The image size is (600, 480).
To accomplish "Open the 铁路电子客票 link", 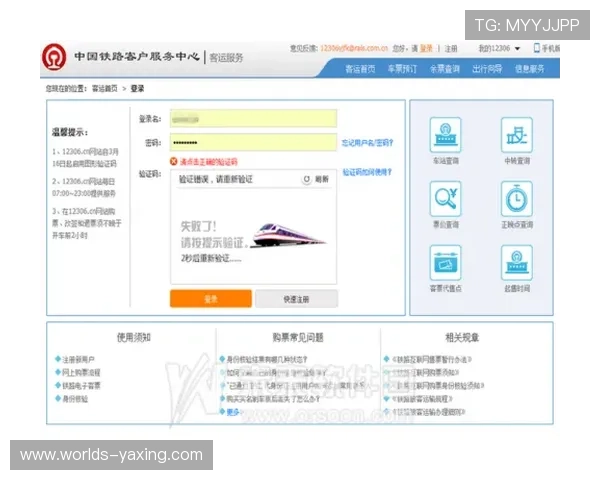I will (81, 385).
